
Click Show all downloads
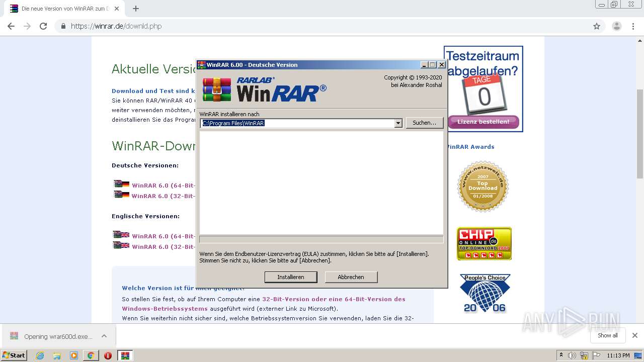pos(608,335)
